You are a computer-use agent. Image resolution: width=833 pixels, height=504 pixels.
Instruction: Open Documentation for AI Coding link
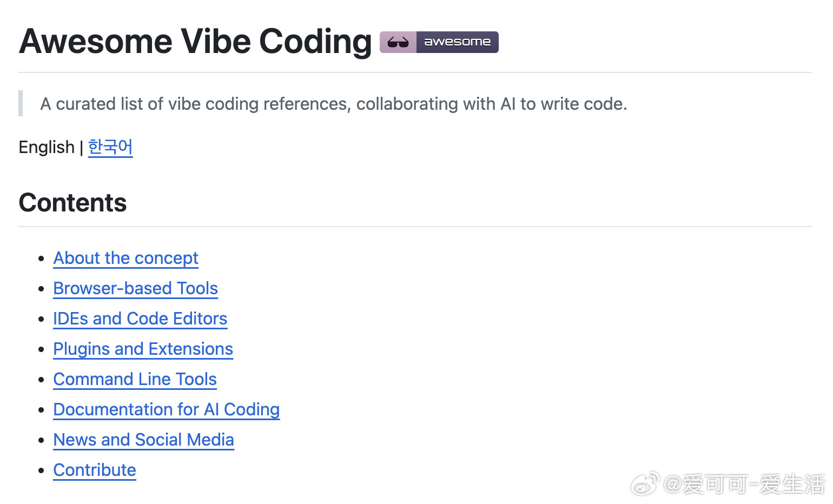[x=166, y=410]
